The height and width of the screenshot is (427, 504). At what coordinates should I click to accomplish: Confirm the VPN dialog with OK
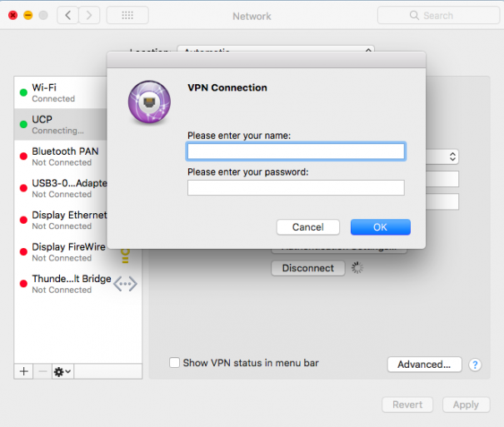pos(380,227)
